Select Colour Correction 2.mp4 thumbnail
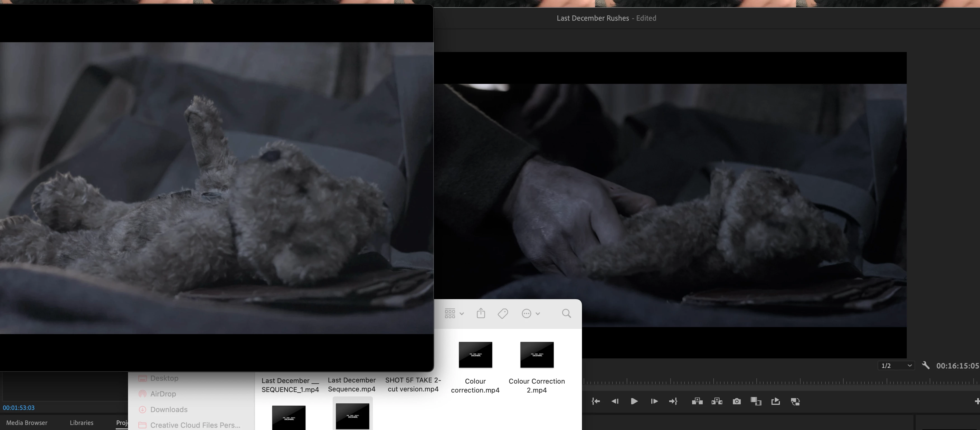Screen dimensions: 980x430 pos(536,355)
